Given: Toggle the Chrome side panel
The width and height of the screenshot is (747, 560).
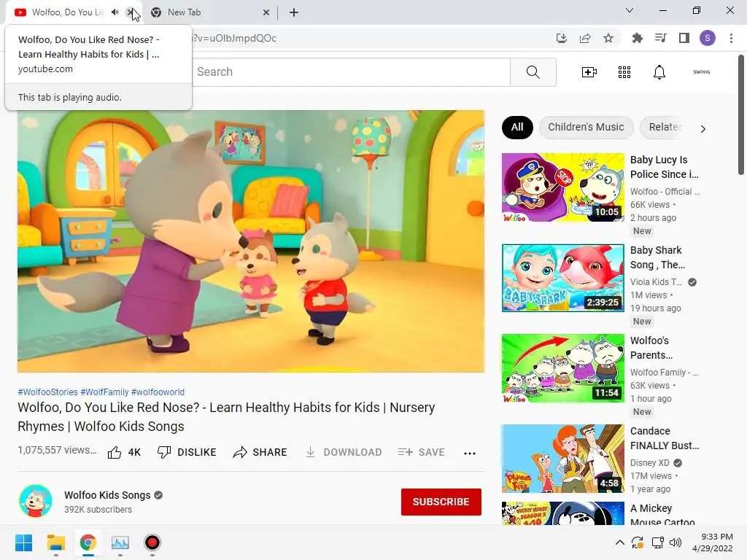Looking at the screenshot, I should [684, 38].
